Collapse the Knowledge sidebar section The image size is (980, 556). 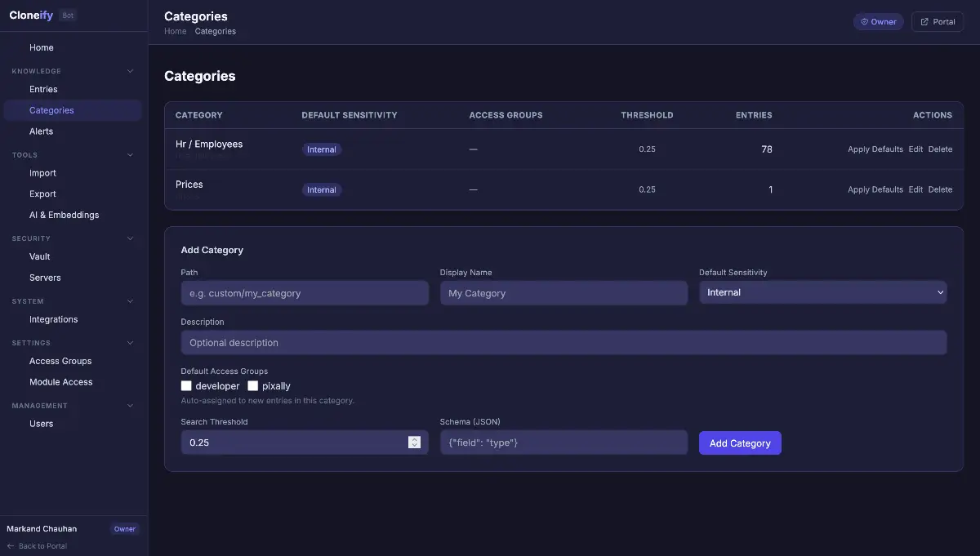(131, 71)
